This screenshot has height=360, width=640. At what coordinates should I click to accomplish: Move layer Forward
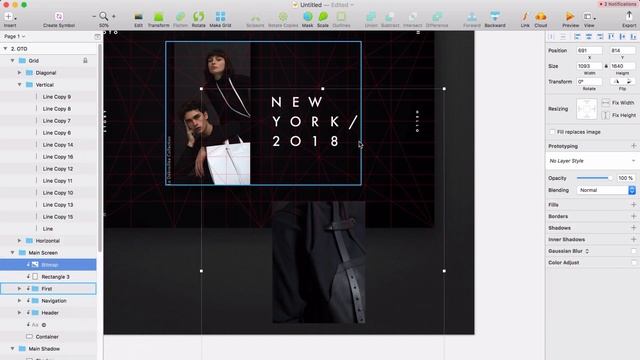point(472,19)
